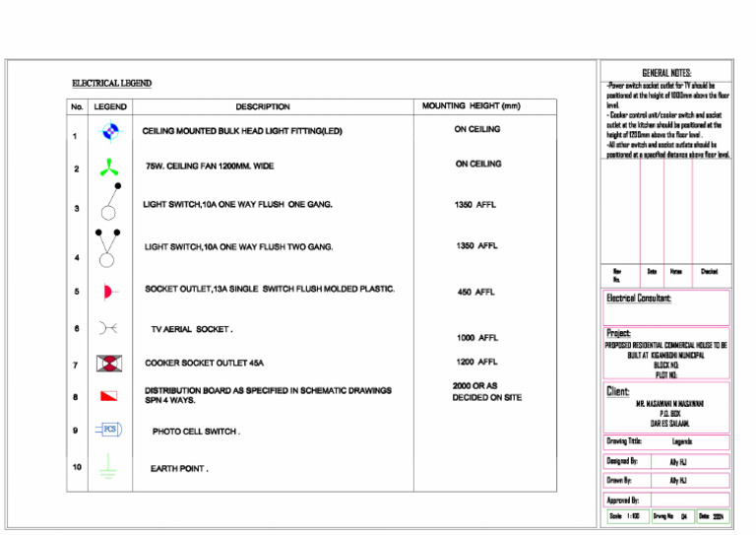The height and width of the screenshot is (535, 756).
Task: Click the 450 AFFL mounting height
Action: coord(475,292)
